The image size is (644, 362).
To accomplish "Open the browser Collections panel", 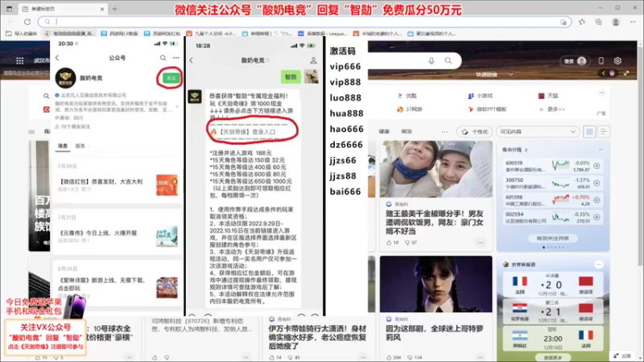I will (598, 22).
